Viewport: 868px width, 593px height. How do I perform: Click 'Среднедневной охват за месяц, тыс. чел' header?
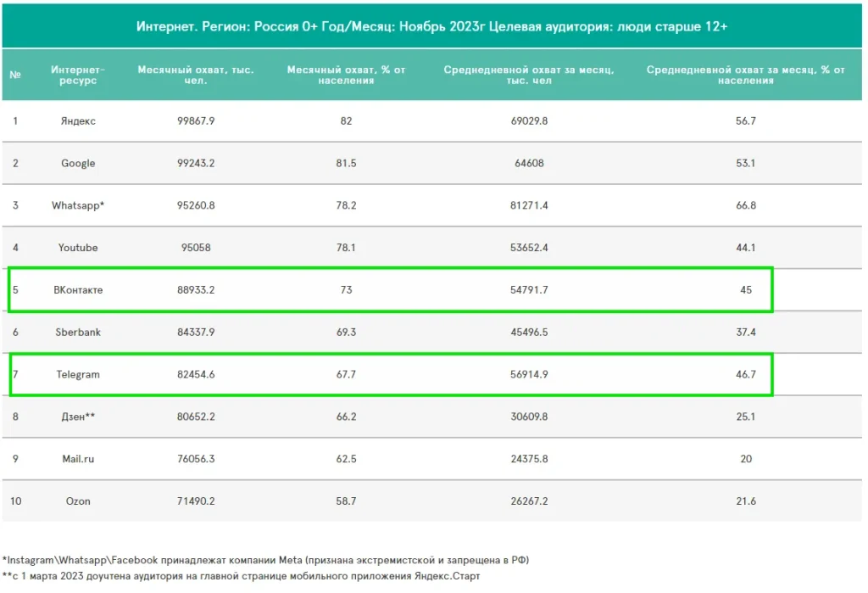(x=529, y=75)
